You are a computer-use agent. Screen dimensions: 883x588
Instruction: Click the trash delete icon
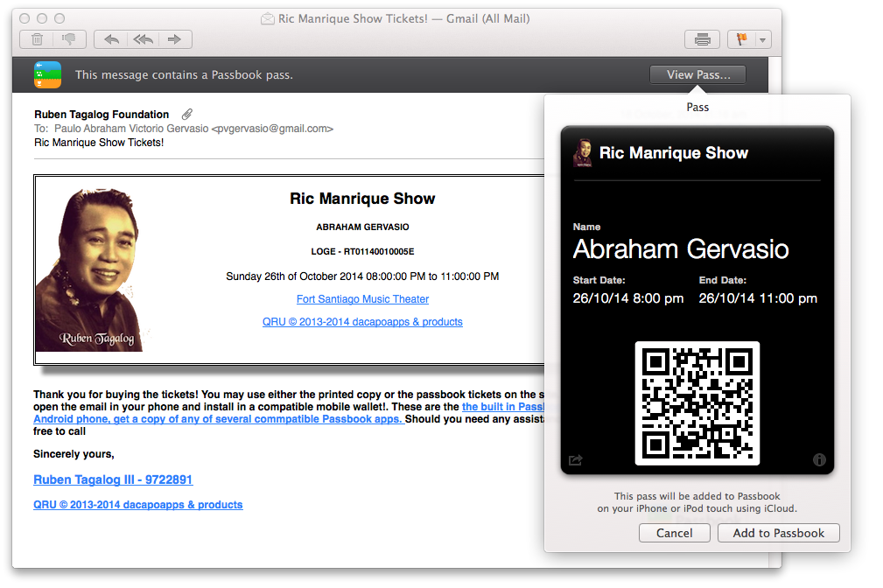point(37,39)
